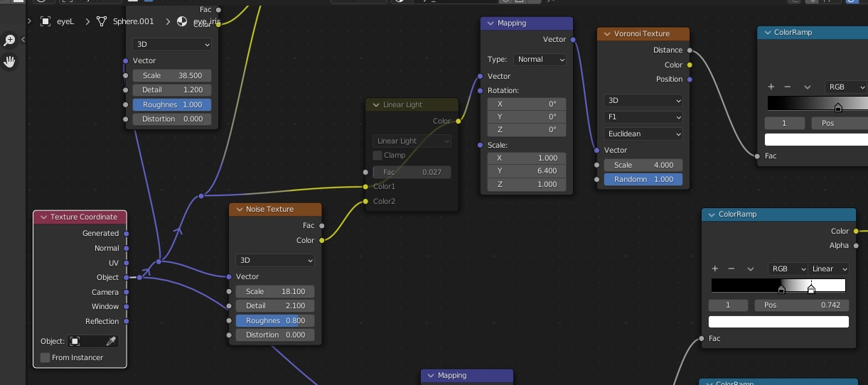Click the Voronoi Randomness field
Viewport: 868px width, 385px height.
tap(643, 180)
